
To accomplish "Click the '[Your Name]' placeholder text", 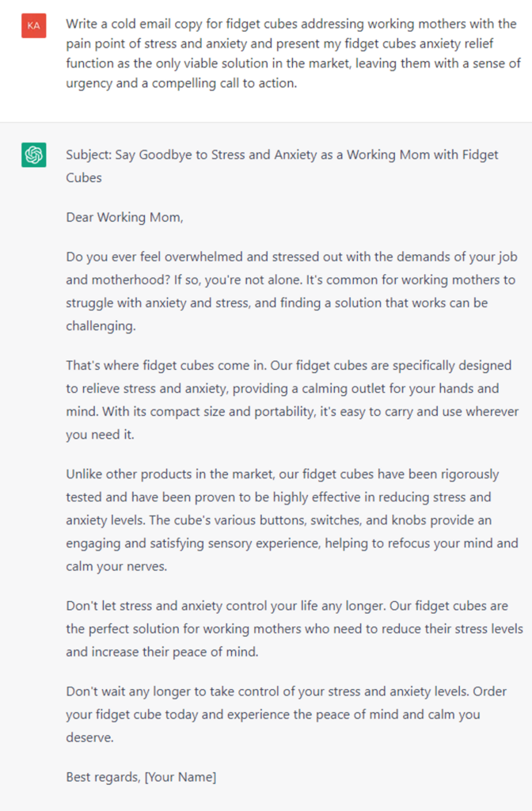I will click(x=180, y=777).
